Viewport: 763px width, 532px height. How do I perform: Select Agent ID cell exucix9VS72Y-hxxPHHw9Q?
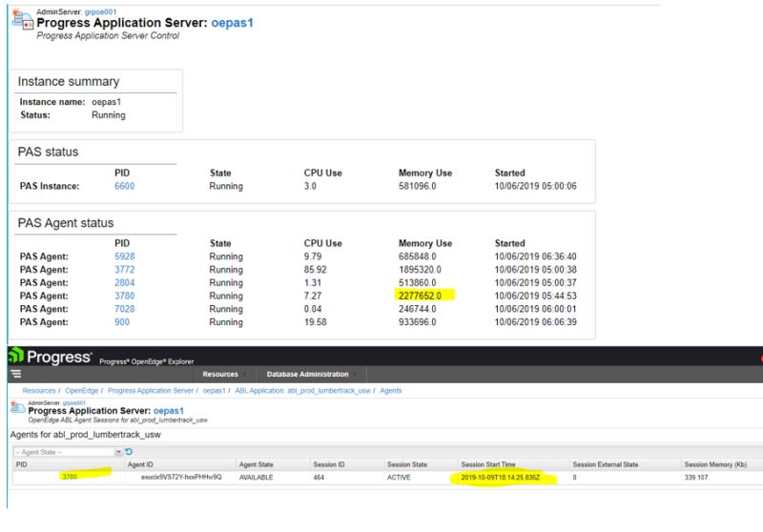click(x=181, y=477)
